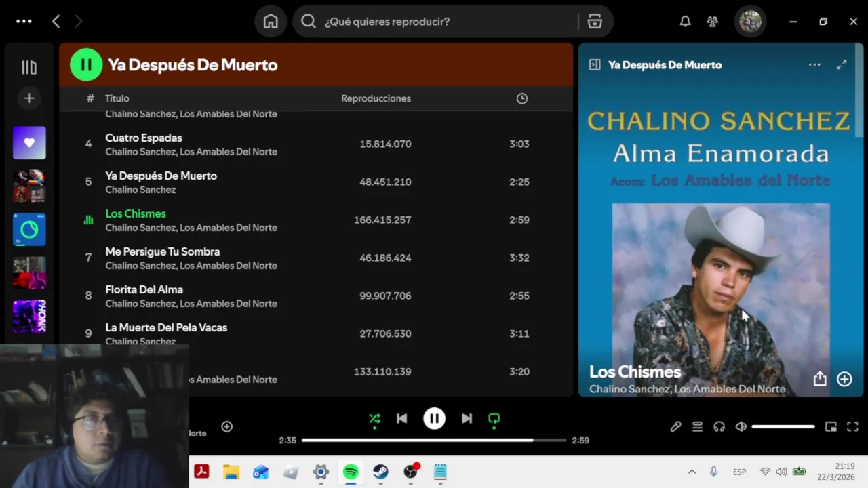Open the Home button
This screenshot has width=868, height=488.
coord(271,22)
